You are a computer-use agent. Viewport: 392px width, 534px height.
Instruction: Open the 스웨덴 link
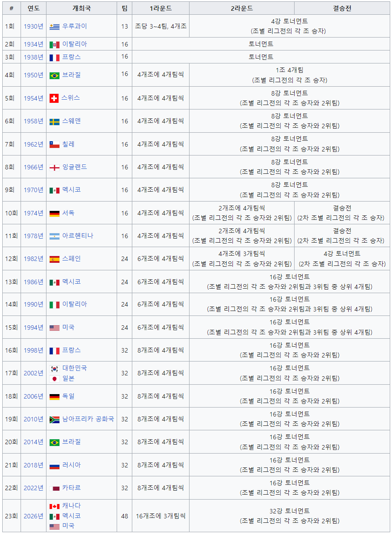72,121
